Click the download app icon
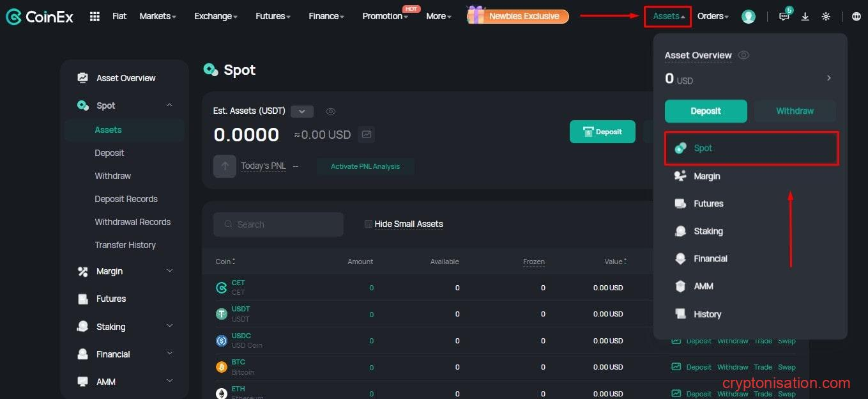Screen dimensions: 868x399 pyautogui.click(x=805, y=17)
